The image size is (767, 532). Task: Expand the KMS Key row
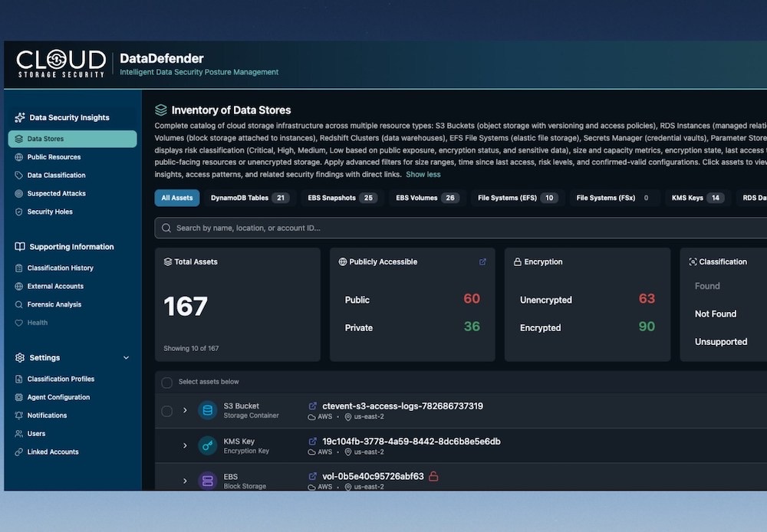(185, 445)
